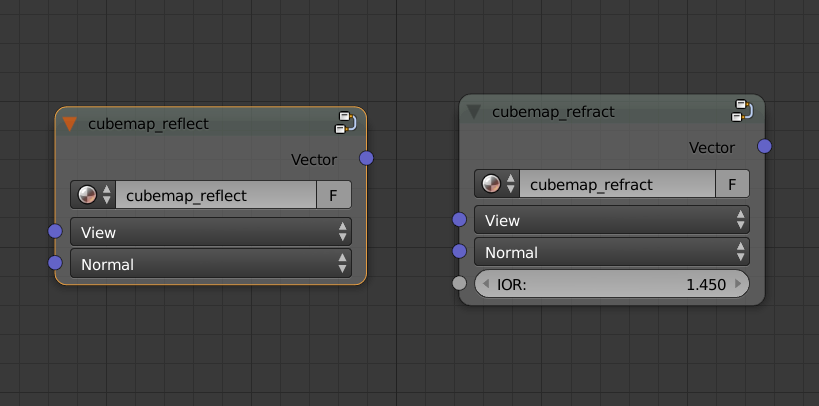Toggle fake user F on cubemap_reflect
The width and height of the screenshot is (819, 406).
point(333,195)
